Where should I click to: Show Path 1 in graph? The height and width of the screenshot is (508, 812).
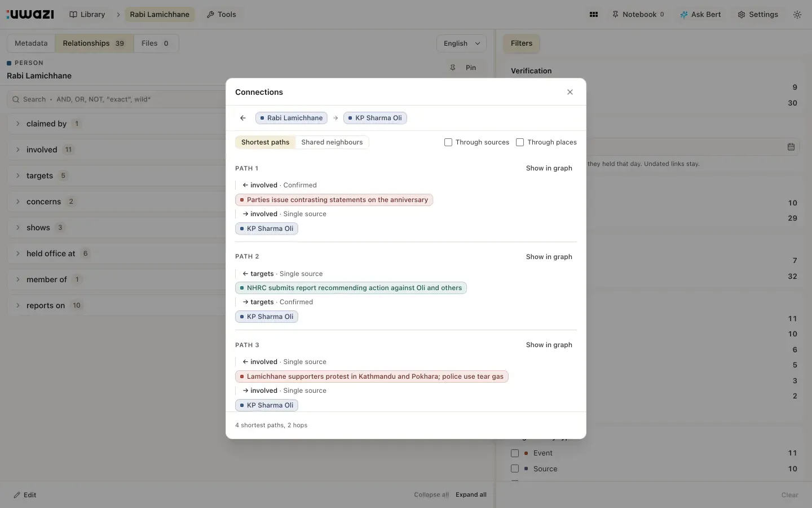click(x=549, y=168)
